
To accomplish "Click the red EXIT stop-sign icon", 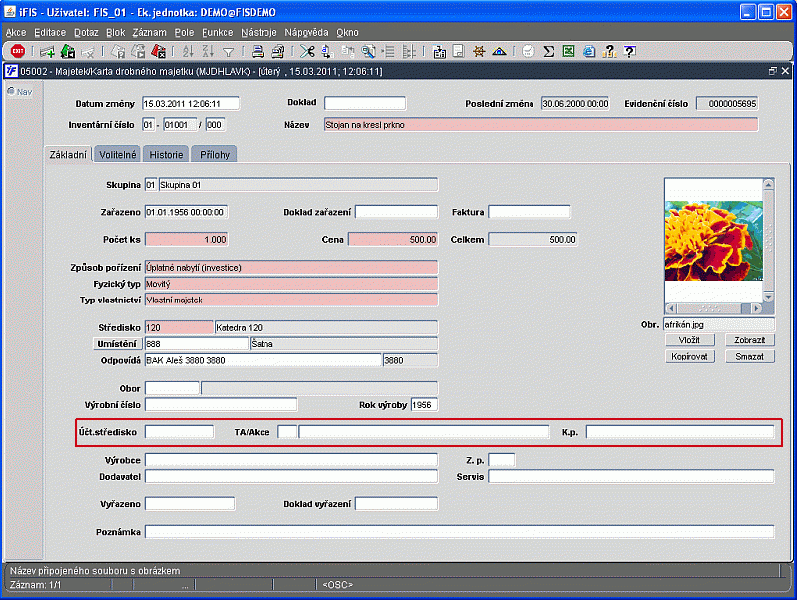I will tap(17, 51).
